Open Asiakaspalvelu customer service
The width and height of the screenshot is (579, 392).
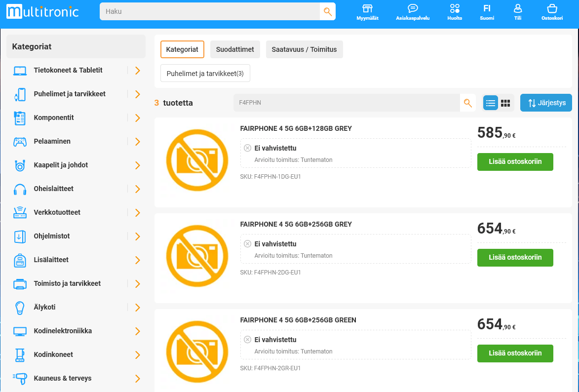(x=413, y=12)
